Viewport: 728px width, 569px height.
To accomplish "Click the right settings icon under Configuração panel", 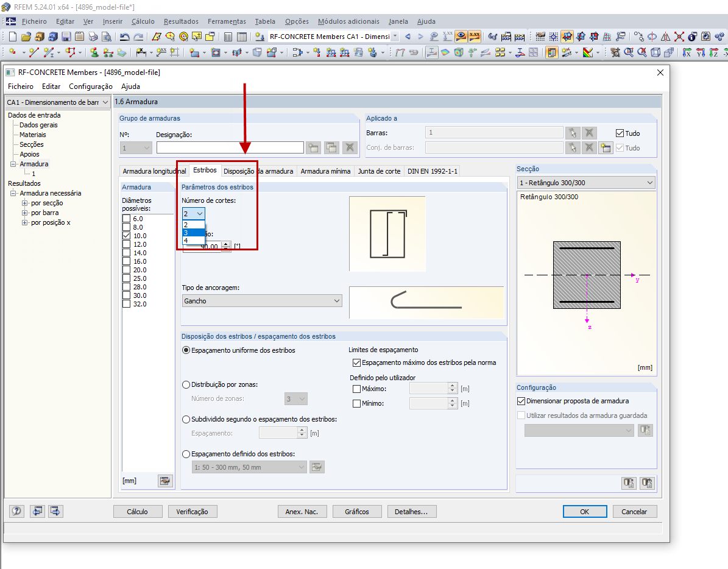I will click(647, 483).
